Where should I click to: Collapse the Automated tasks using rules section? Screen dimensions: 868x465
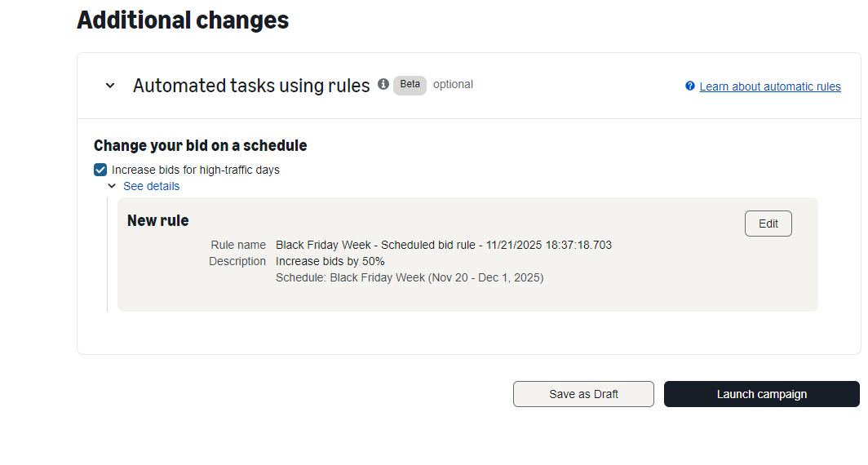coord(110,86)
